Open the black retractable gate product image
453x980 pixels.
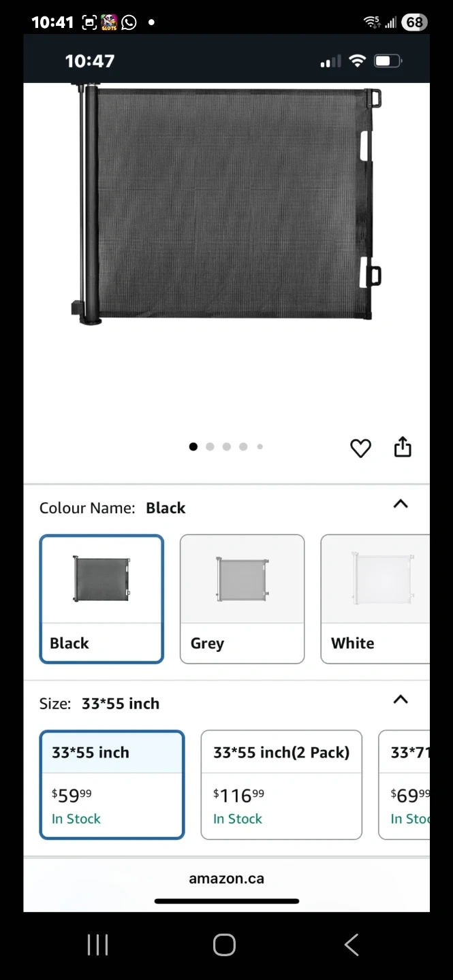[225, 204]
